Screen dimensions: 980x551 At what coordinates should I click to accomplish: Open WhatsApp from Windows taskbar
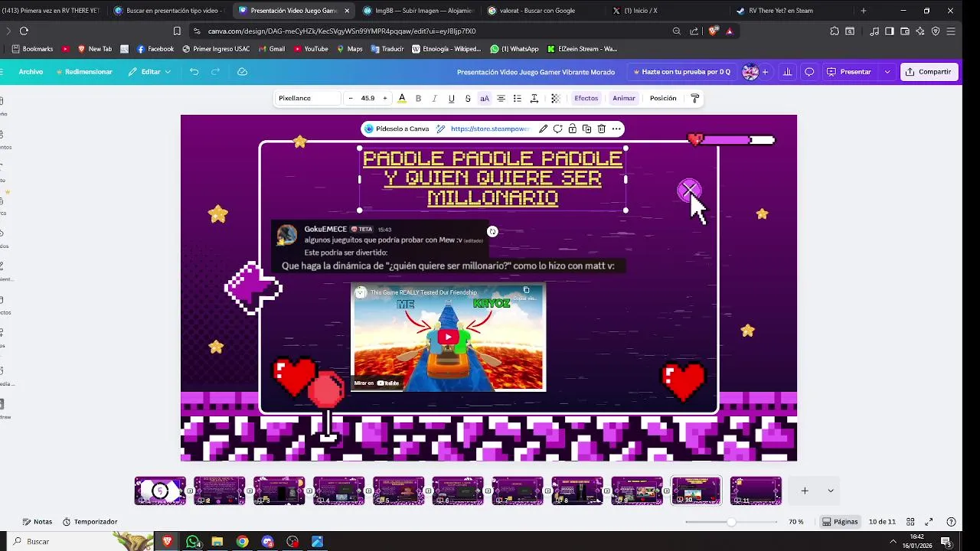pyautogui.click(x=192, y=541)
